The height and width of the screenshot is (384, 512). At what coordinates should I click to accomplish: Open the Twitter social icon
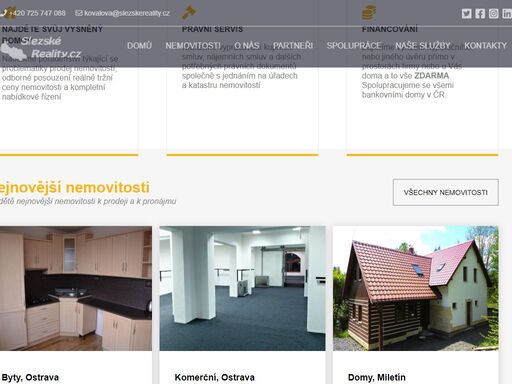point(466,13)
